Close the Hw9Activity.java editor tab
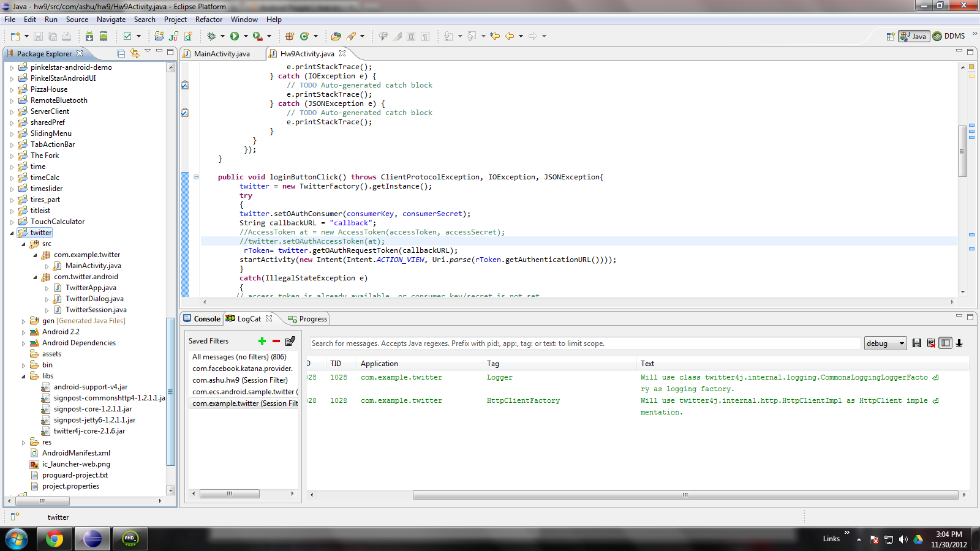The height and width of the screenshot is (551, 980). point(342,53)
